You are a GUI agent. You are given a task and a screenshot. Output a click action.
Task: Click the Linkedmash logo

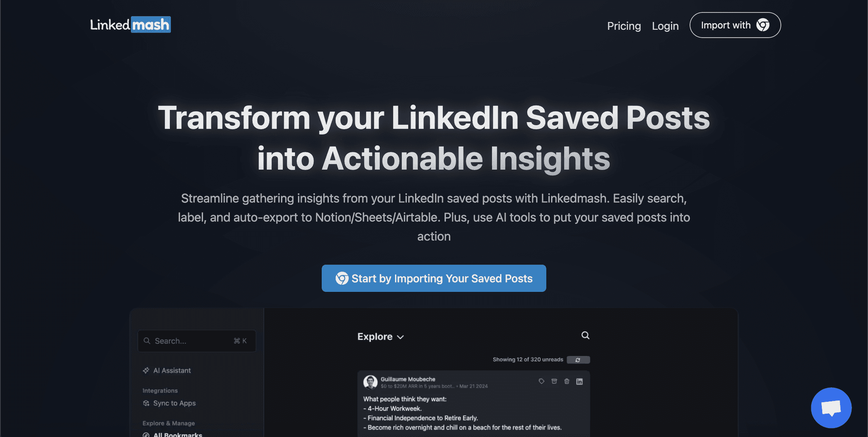(x=130, y=25)
